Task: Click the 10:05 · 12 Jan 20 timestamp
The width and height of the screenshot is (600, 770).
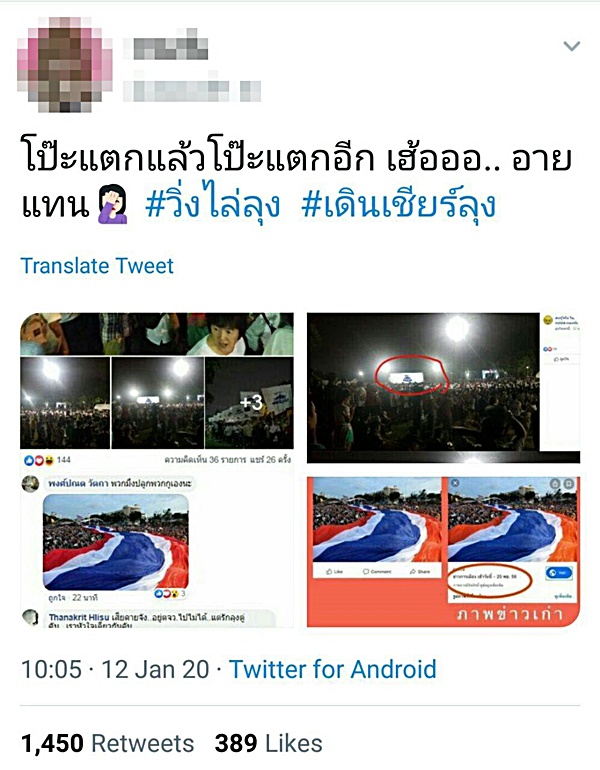Action: click(x=115, y=669)
